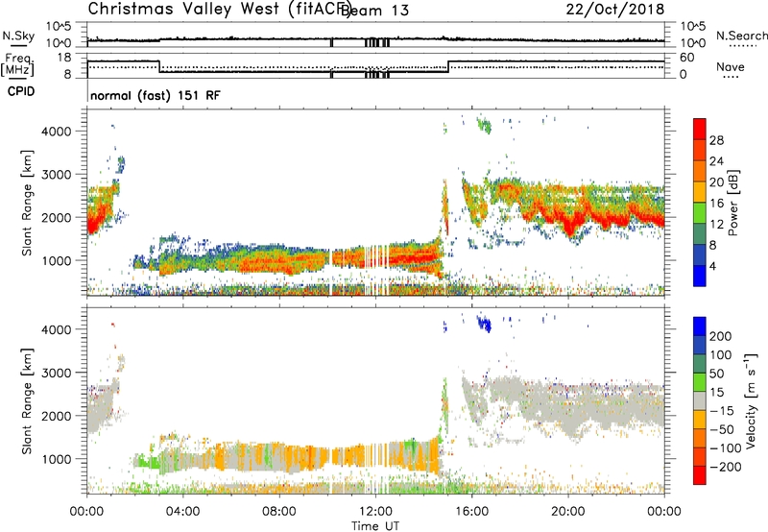The width and height of the screenshot is (768, 532).
Task: Click the blue top of the Velocity color bar
Action: [x=700, y=326]
